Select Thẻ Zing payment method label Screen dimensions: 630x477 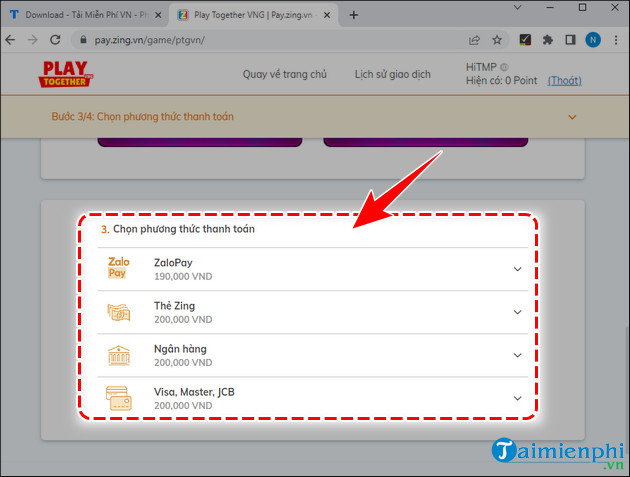pyautogui.click(x=174, y=306)
